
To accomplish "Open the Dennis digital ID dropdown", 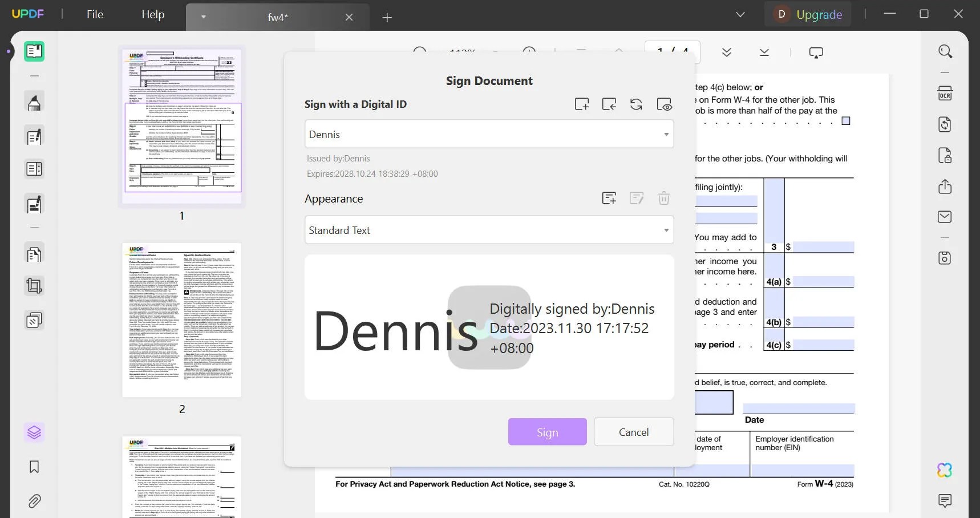I will tap(665, 134).
